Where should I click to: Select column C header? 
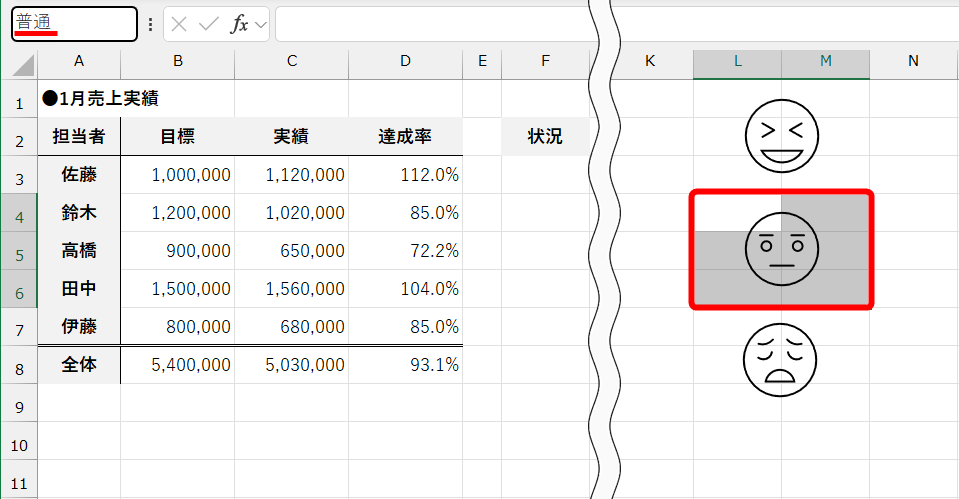click(292, 61)
